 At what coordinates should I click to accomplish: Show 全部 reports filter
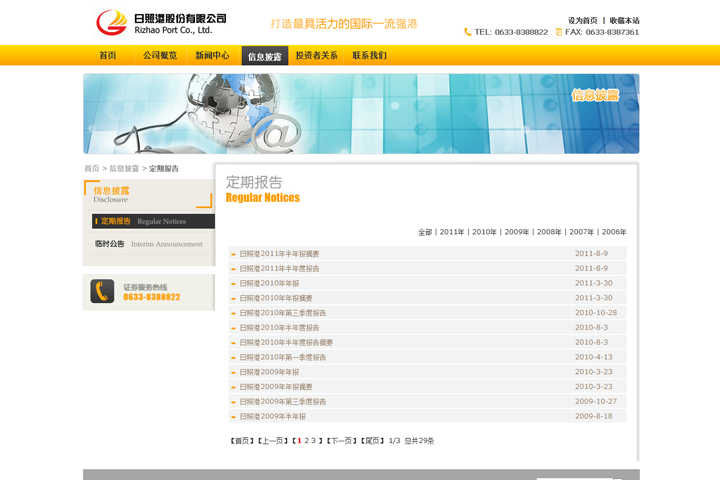click(425, 232)
